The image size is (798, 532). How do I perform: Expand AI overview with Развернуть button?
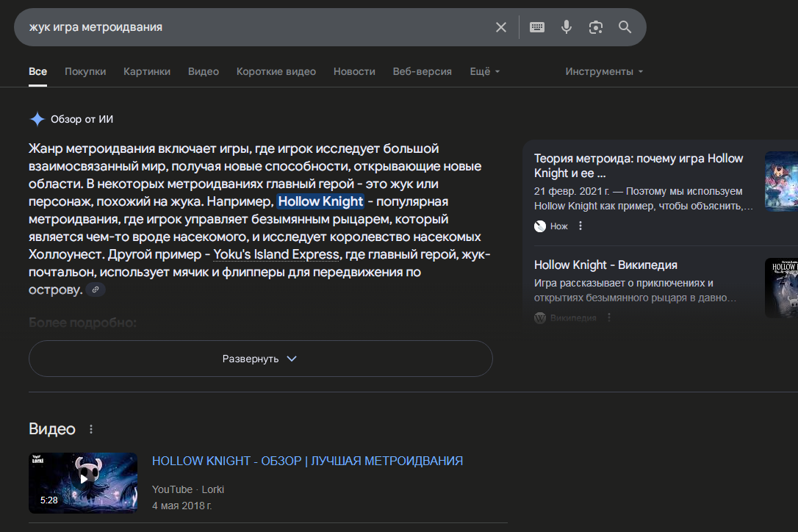tap(260, 359)
